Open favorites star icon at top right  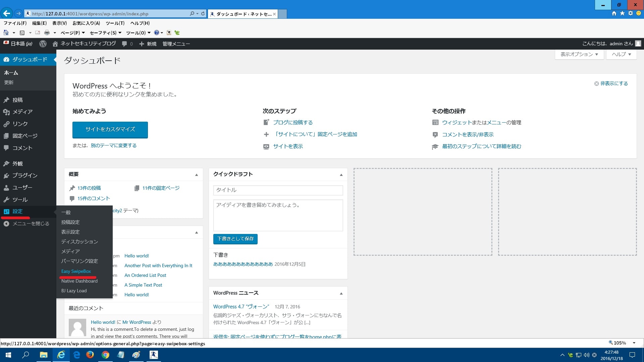[622, 13]
